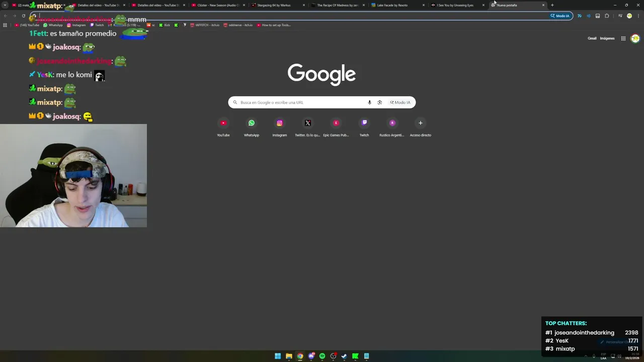Switch to Stargazing 64 by Warkus tab

pyautogui.click(x=278, y=5)
